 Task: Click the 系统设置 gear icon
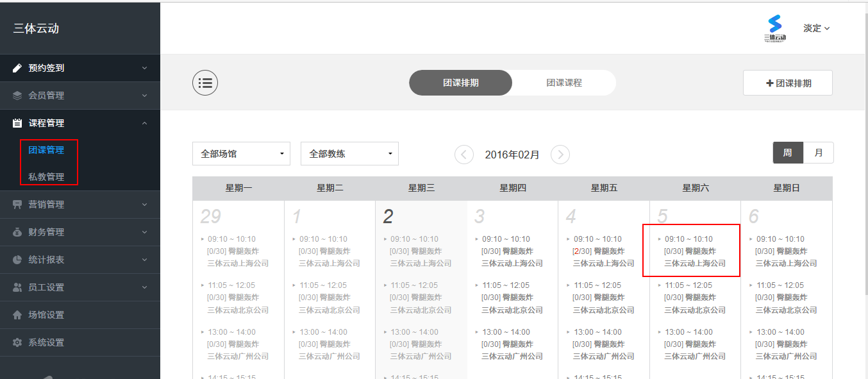pos(17,342)
